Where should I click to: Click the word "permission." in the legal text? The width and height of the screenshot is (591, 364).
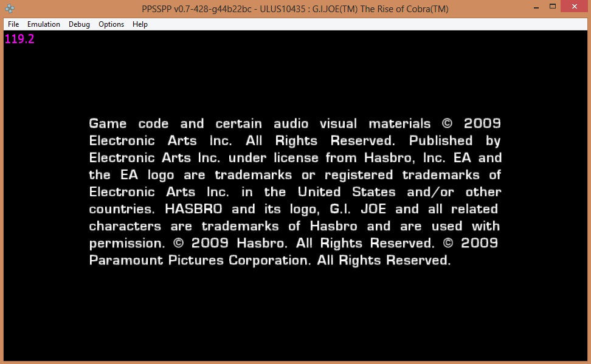pos(126,244)
